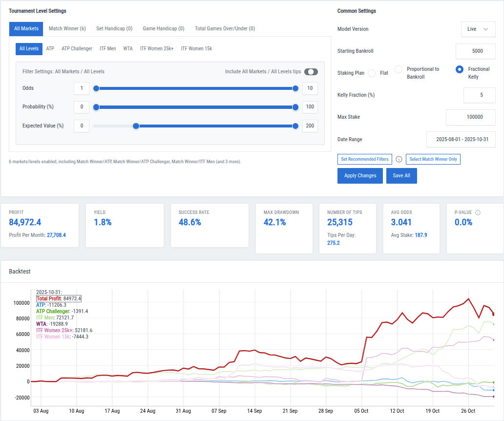504x421 pixels.
Task: Click the Set Recommended Filters button
Action: [365, 159]
